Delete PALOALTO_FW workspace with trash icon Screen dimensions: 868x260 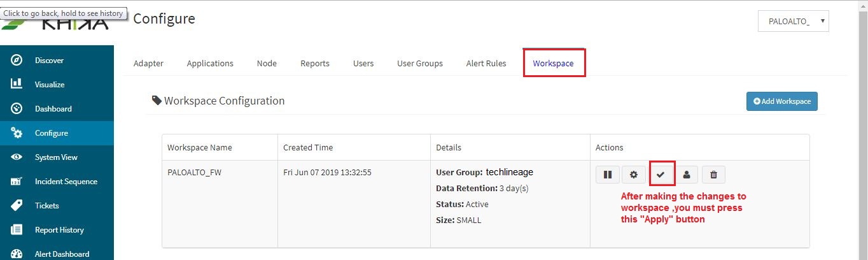click(x=713, y=174)
